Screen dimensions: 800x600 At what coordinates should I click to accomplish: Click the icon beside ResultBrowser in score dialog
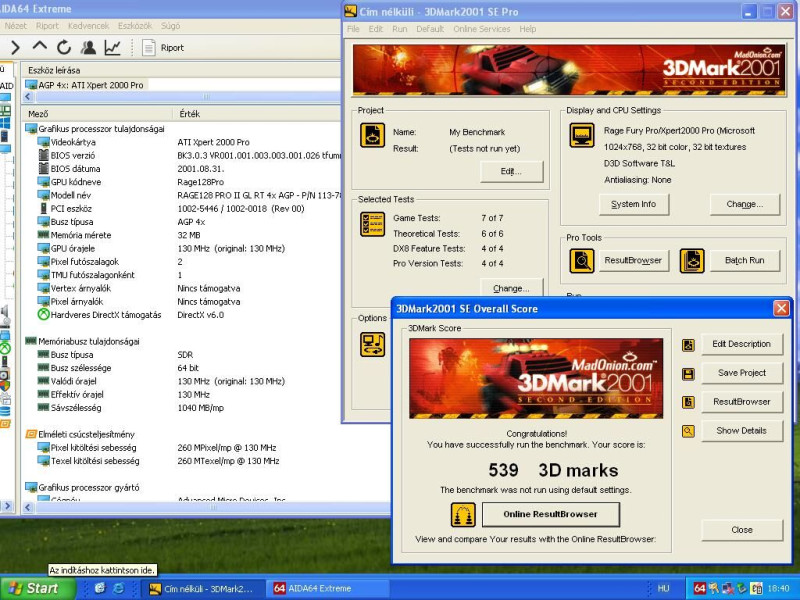coord(688,403)
